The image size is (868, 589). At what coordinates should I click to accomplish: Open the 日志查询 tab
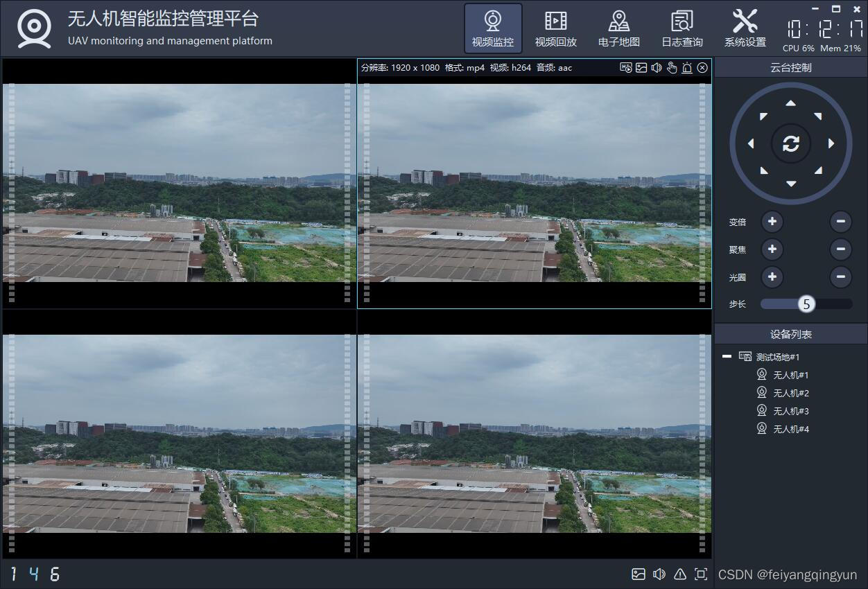(x=682, y=28)
